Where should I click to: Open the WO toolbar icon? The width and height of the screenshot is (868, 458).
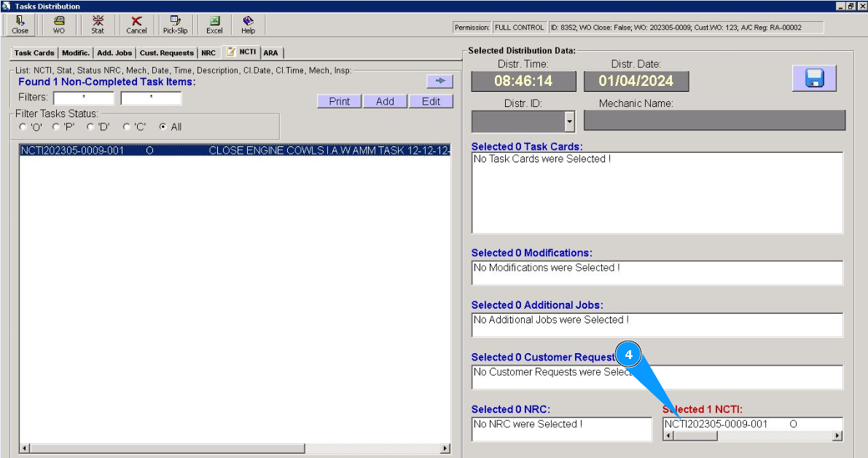point(59,25)
